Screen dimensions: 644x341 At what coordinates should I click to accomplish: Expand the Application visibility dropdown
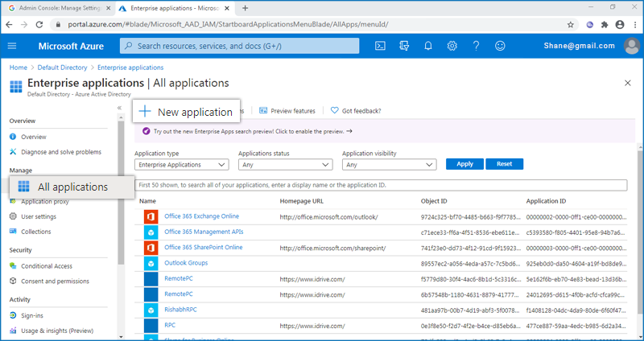coord(389,164)
